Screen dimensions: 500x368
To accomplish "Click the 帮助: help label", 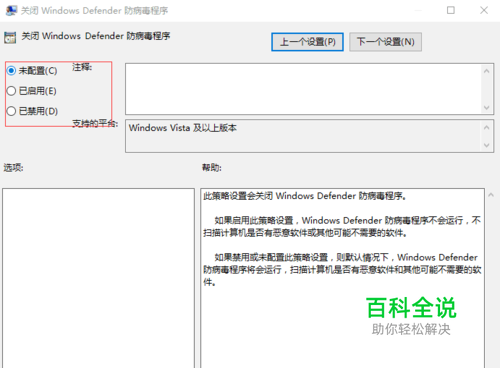I will [x=212, y=167].
